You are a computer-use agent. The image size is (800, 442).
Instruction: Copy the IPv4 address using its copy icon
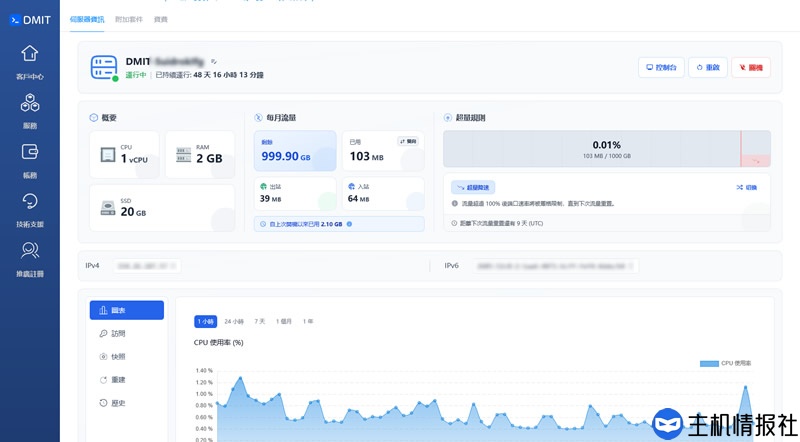click(x=173, y=266)
